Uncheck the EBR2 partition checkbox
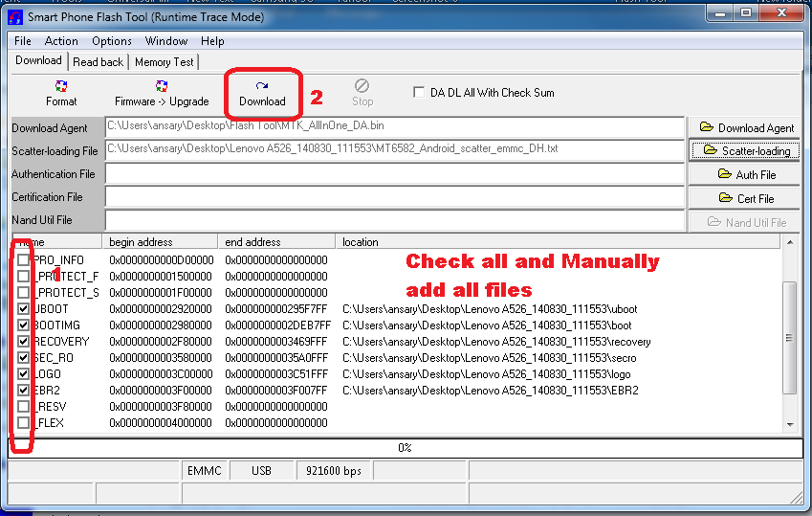The image size is (812, 516). tap(23, 390)
